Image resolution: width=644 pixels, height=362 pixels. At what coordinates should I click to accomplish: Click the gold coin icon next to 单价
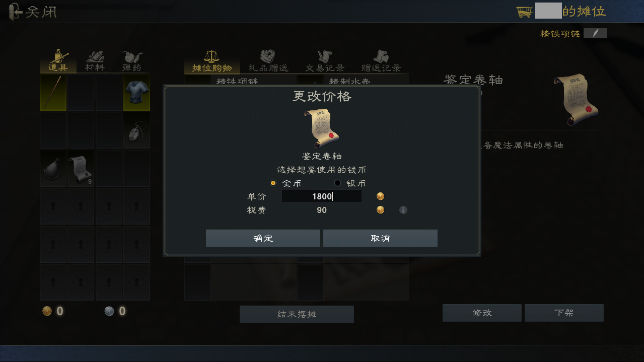(380, 196)
